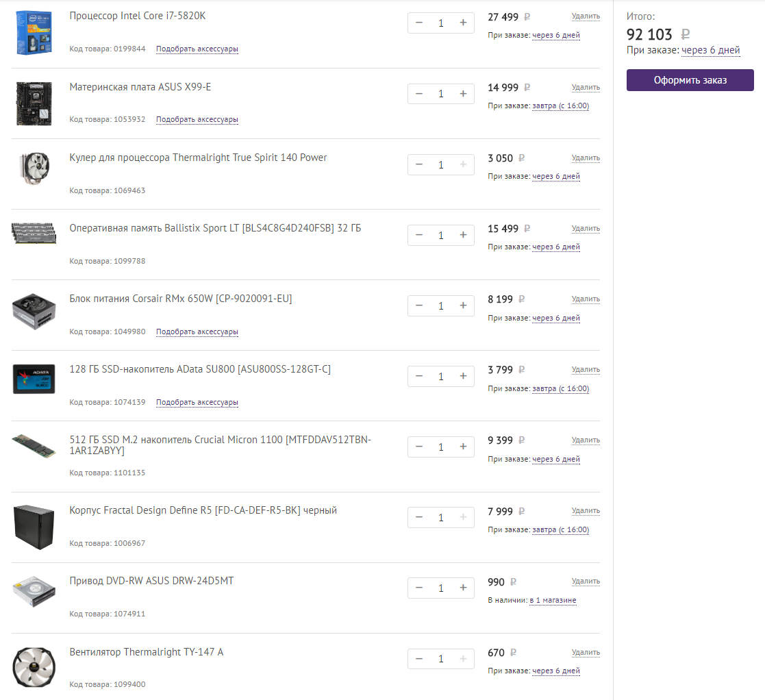Open accessories for ASUS X99-E motherboard
The image size is (765, 700).
tap(197, 120)
